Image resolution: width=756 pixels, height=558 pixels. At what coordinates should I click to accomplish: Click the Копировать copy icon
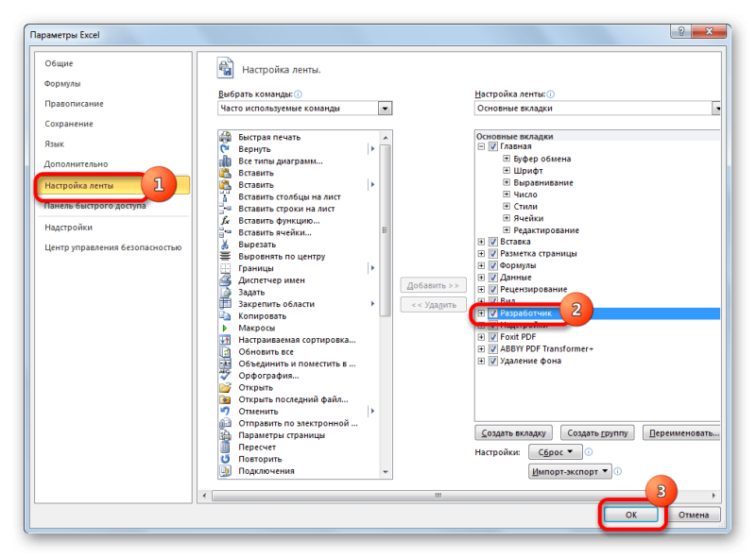[225, 316]
